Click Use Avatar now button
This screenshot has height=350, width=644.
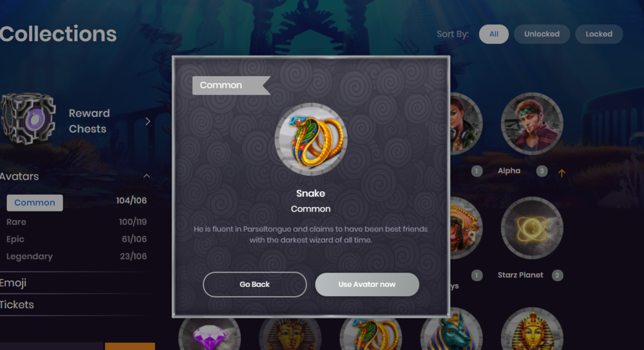(x=367, y=285)
